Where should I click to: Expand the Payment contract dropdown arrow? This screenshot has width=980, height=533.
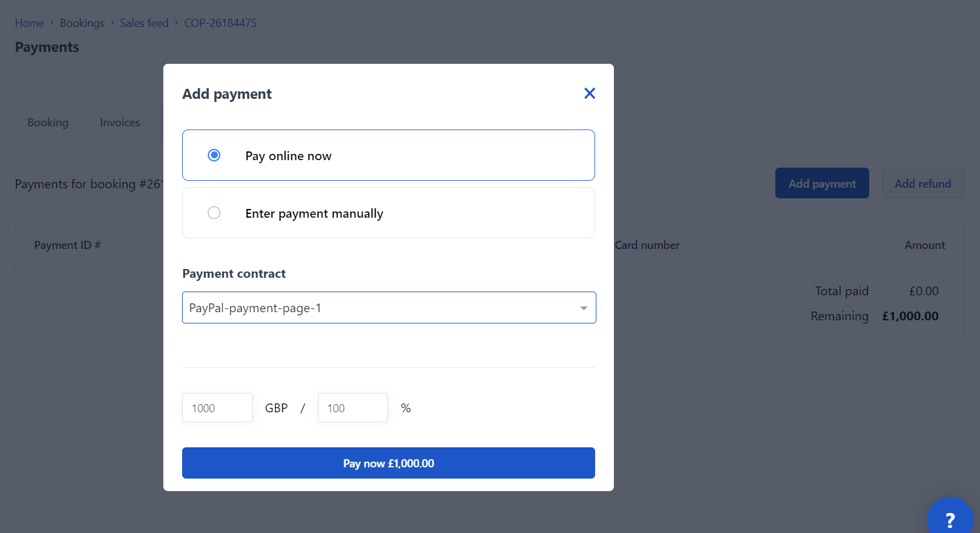click(583, 308)
